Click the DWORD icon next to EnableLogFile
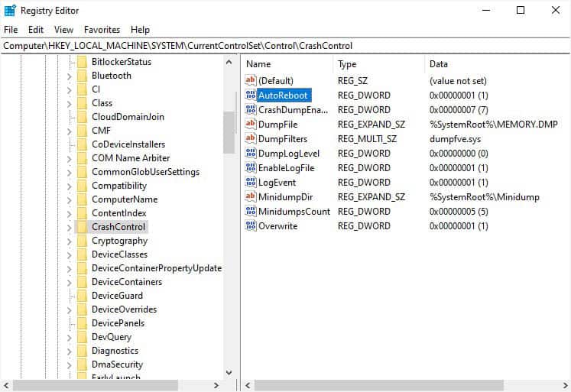This screenshot has width=571, height=392. pyautogui.click(x=251, y=168)
